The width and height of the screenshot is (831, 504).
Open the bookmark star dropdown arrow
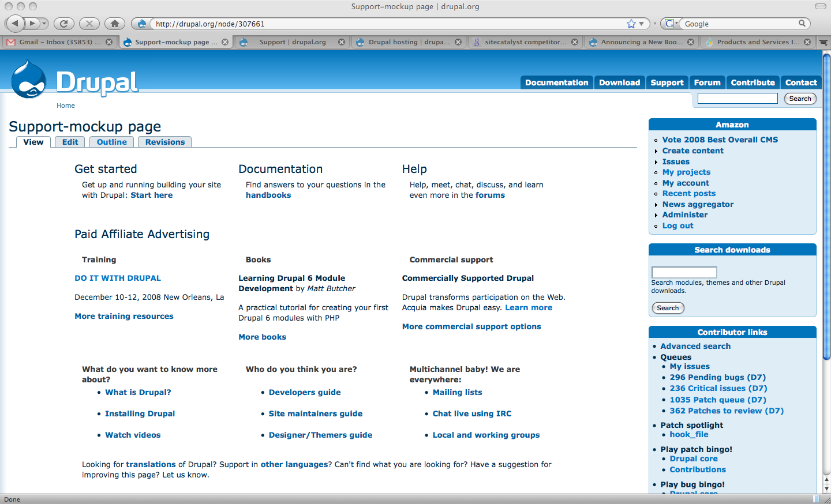(641, 24)
